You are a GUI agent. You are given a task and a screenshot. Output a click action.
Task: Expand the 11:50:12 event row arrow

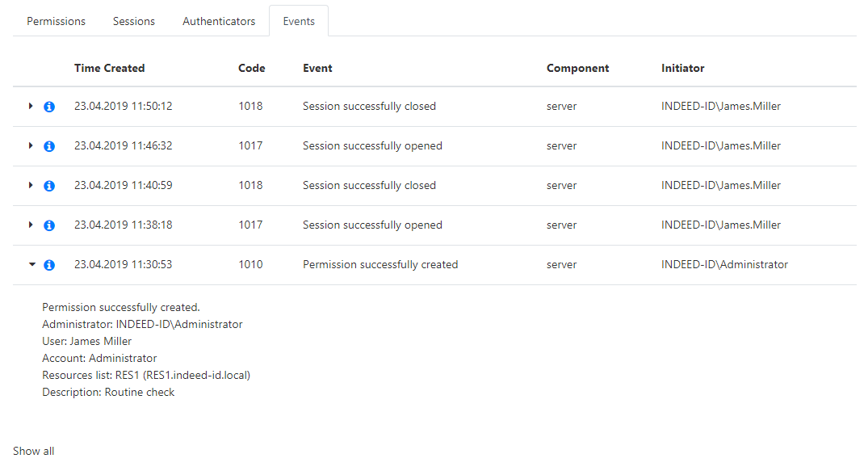point(31,106)
